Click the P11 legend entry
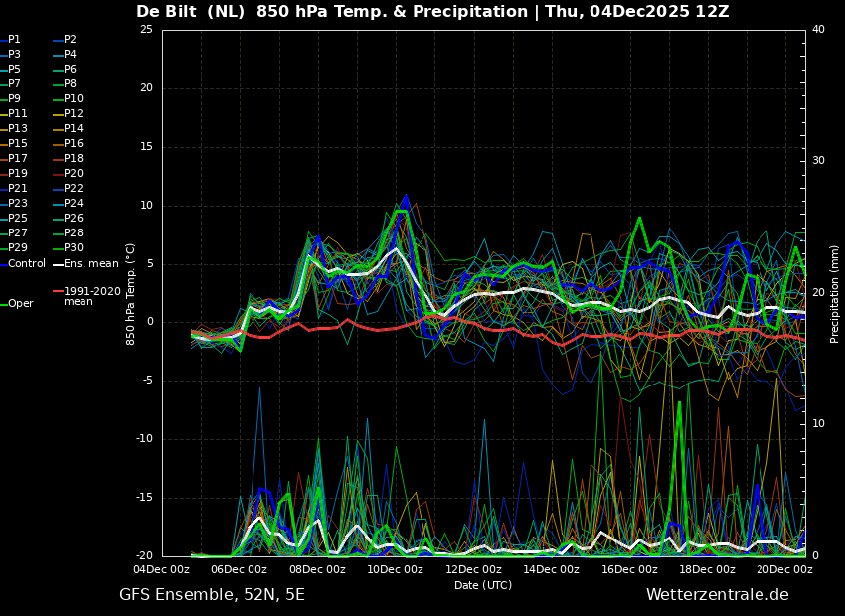 coord(14,113)
